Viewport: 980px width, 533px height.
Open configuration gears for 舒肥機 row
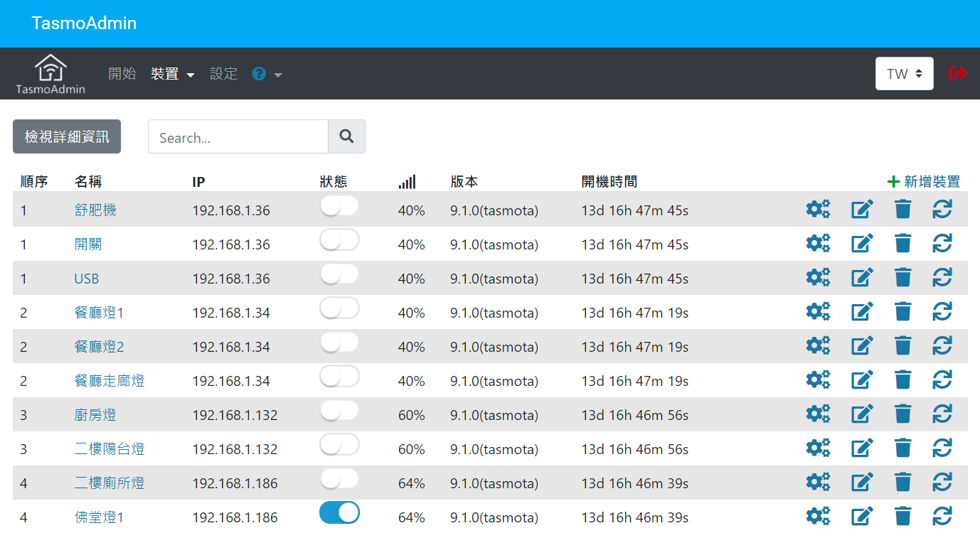pos(818,209)
